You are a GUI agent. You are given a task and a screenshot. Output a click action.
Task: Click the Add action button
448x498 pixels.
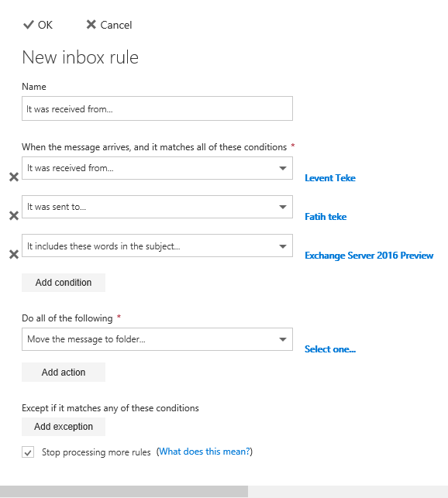[x=64, y=373]
